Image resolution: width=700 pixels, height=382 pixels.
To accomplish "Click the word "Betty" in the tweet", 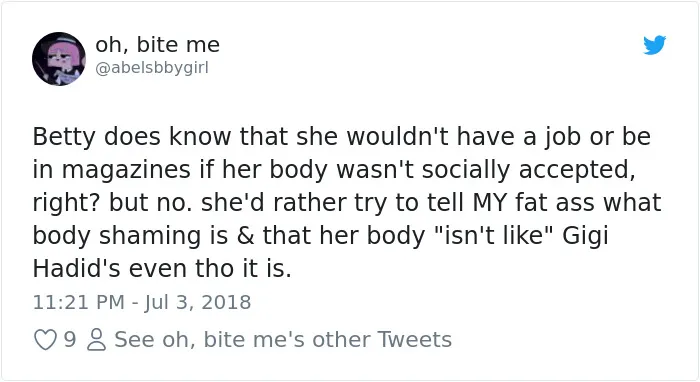I will pyautogui.click(x=64, y=137).
